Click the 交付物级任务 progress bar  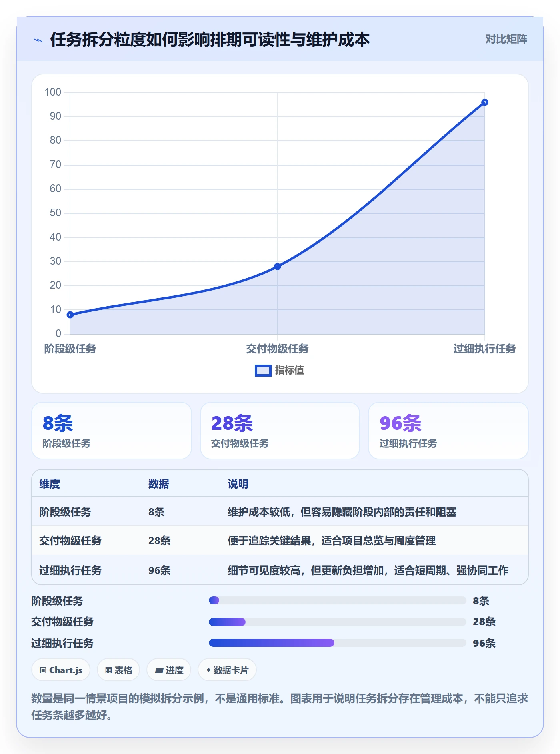337,622
